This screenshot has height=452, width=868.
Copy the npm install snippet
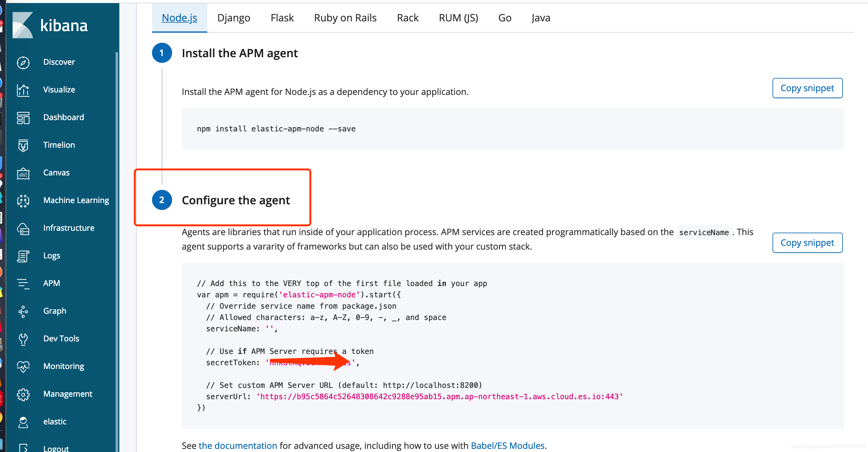(807, 88)
